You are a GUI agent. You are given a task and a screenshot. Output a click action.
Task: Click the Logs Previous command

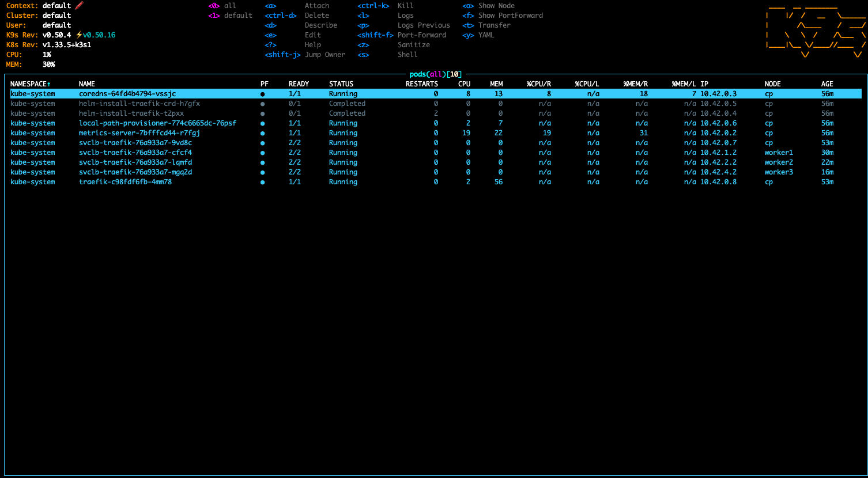(423, 25)
